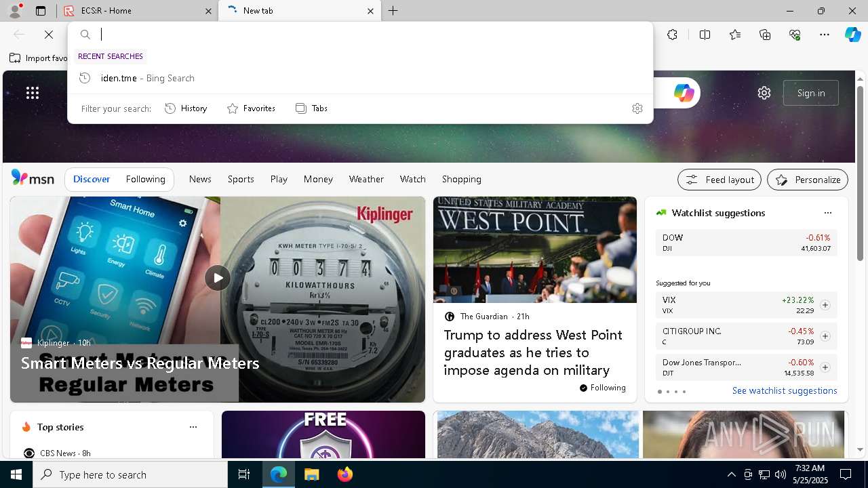Open the Settings and more ellipsis menu
868x488 pixels.
pyautogui.click(x=825, y=35)
